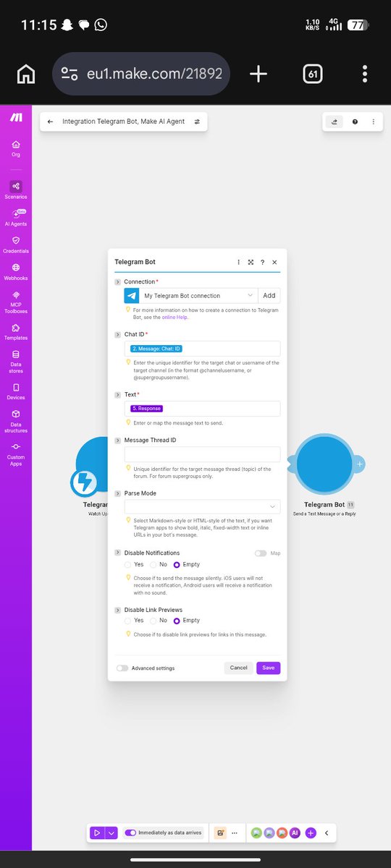The image size is (391, 868).
Task: Follow the online Help link
Action: [x=174, y=317]
